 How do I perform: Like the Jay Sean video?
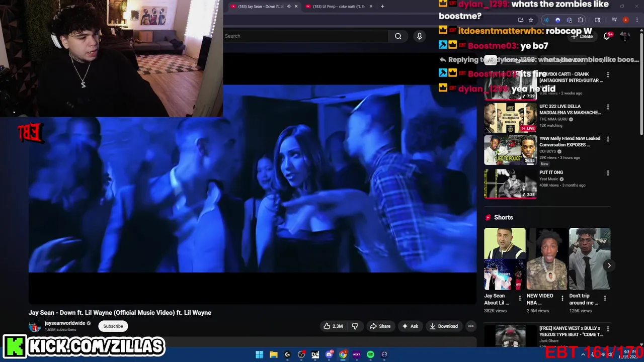click(333, 326)
